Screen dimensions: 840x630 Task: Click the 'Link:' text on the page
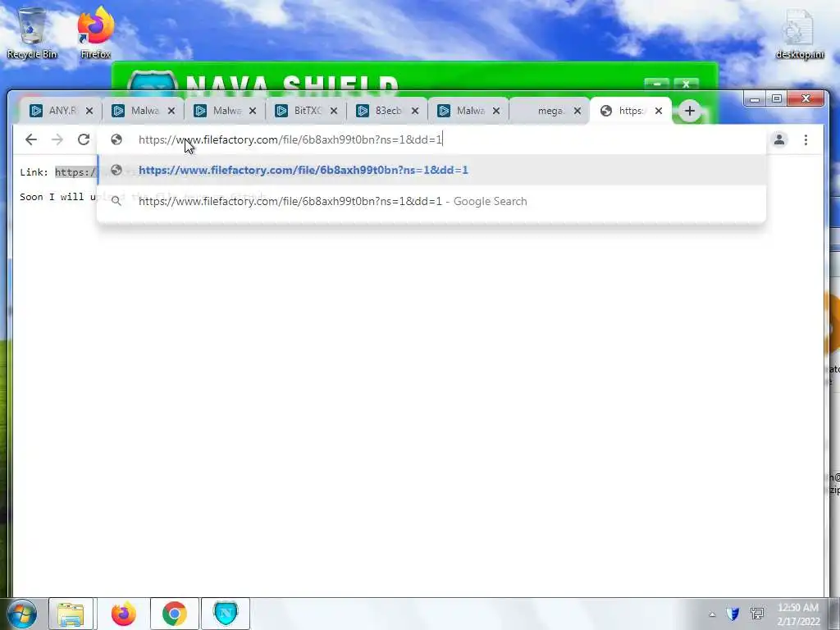point(34,172)
